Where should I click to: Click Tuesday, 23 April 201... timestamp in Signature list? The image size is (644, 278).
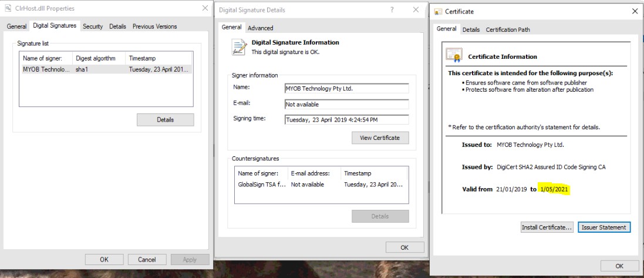click(159, 69)
